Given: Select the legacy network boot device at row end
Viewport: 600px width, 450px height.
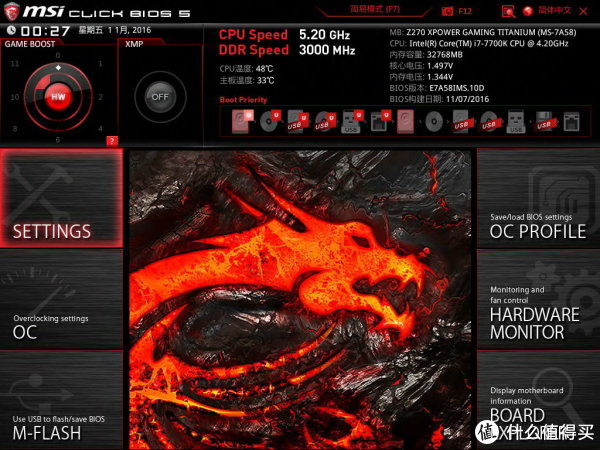Looking at the screenshot, I should 571,122.
